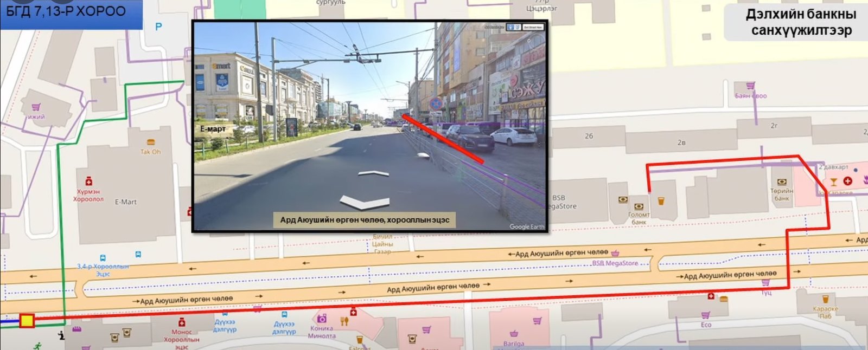Click the far street view forward arrow

click(x=373, y=173)
